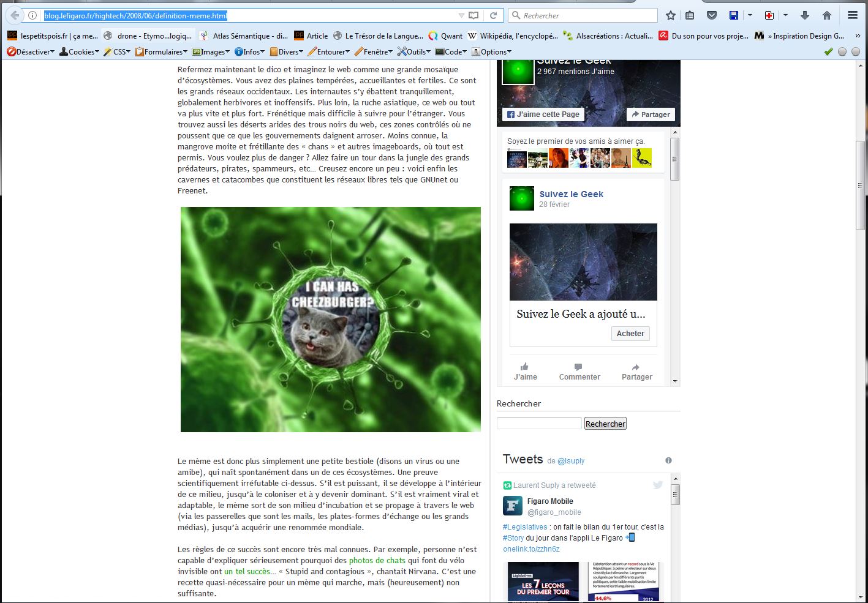Click the "J'aime cette Page" Facebook button
This screenshot has width=868, height=603.
point(543,114)
